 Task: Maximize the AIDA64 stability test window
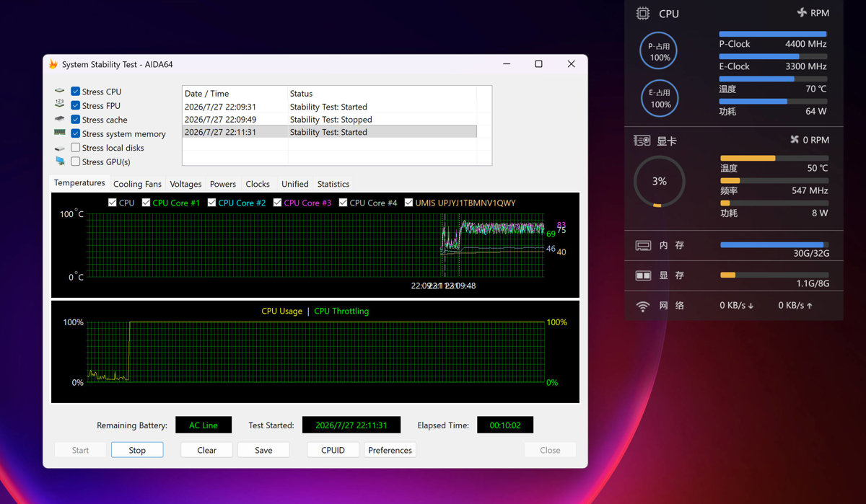pos(538,64)
